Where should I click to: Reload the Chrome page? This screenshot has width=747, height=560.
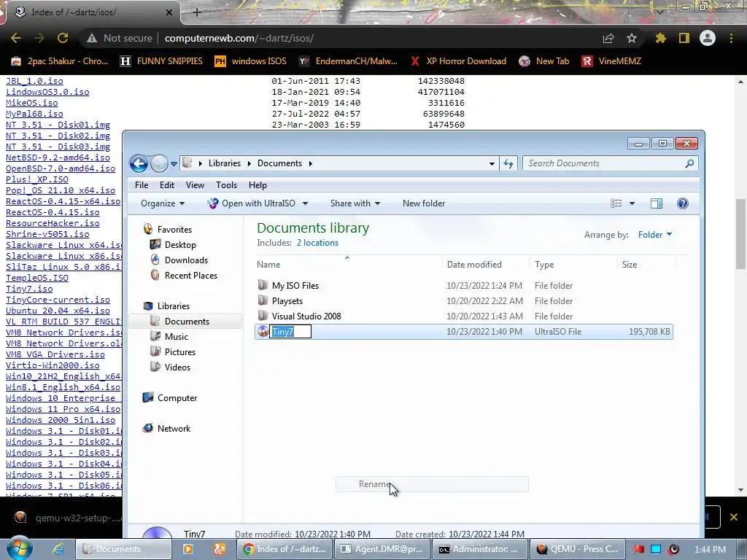[63, 38]
